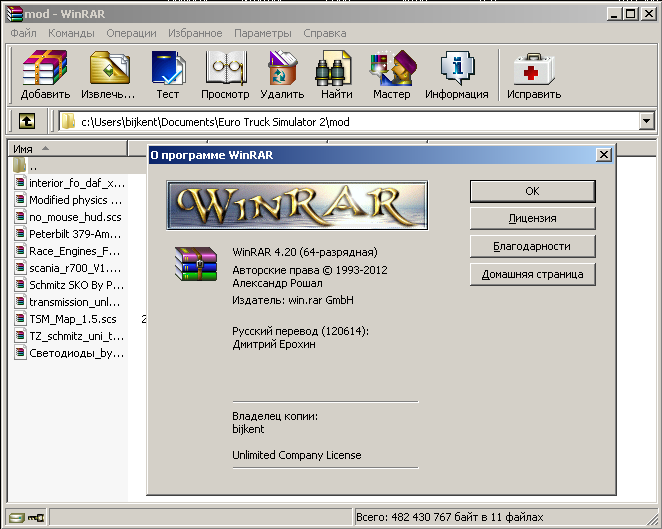Select file scania_r700_V1....
Viewport: 662px width, 529px height.
point(68,268)
